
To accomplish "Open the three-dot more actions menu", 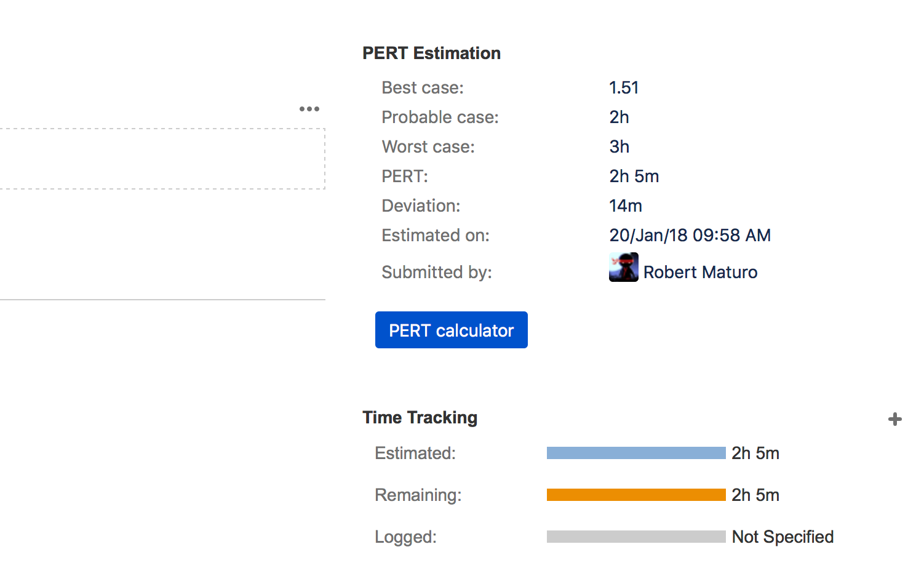I will tap(309, 109).
